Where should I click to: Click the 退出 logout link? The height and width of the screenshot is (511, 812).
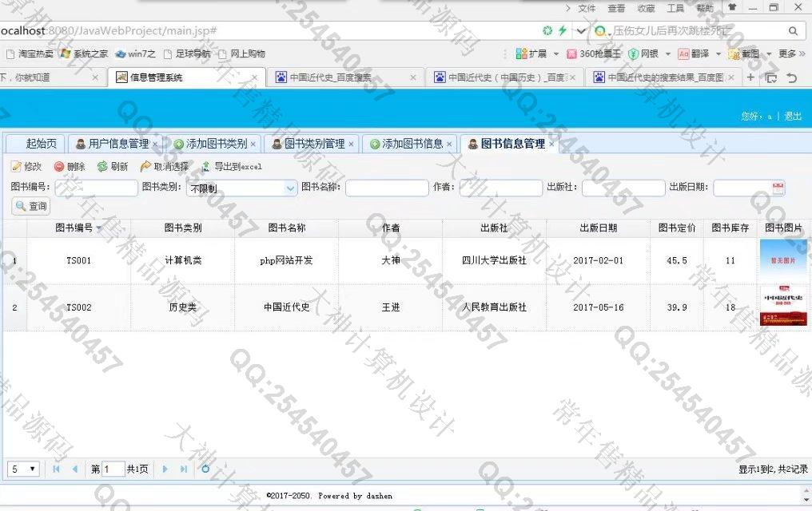point(793,116)
